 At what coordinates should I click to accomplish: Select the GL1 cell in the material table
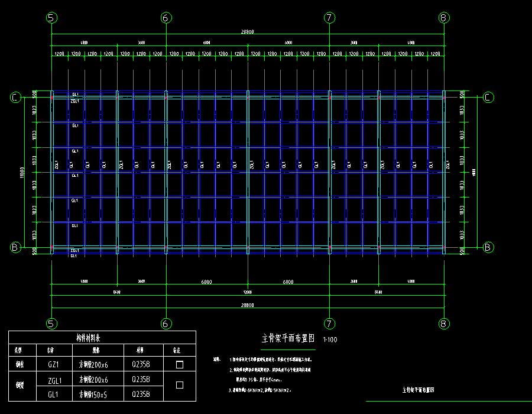pyautogui.click(x=53, y=394)
